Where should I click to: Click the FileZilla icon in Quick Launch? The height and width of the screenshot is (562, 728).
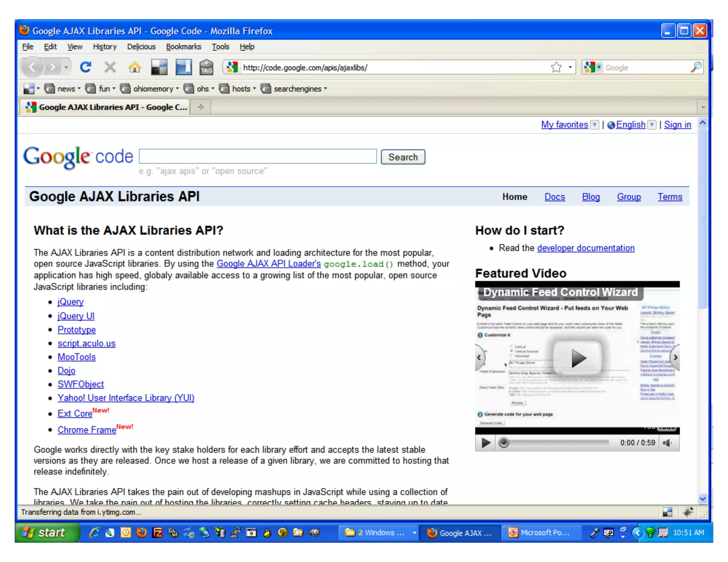click(x=157, y=532)
